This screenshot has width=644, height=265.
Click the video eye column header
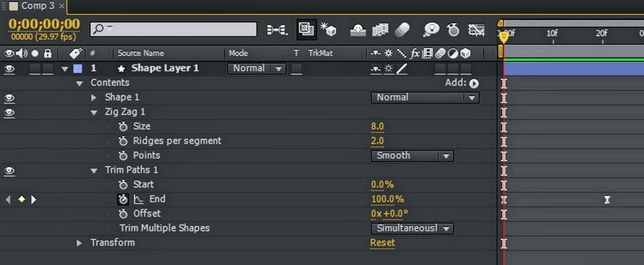pos(9,53)
